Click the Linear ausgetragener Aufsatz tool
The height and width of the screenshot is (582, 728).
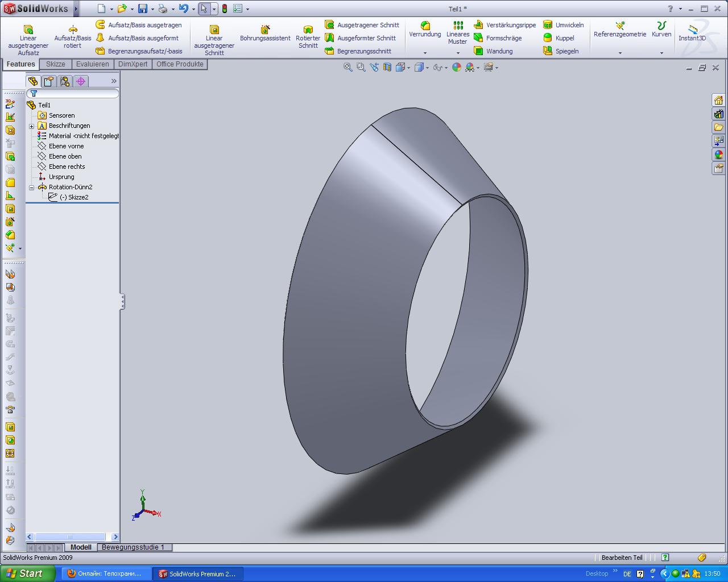click(x=28, y=39)
